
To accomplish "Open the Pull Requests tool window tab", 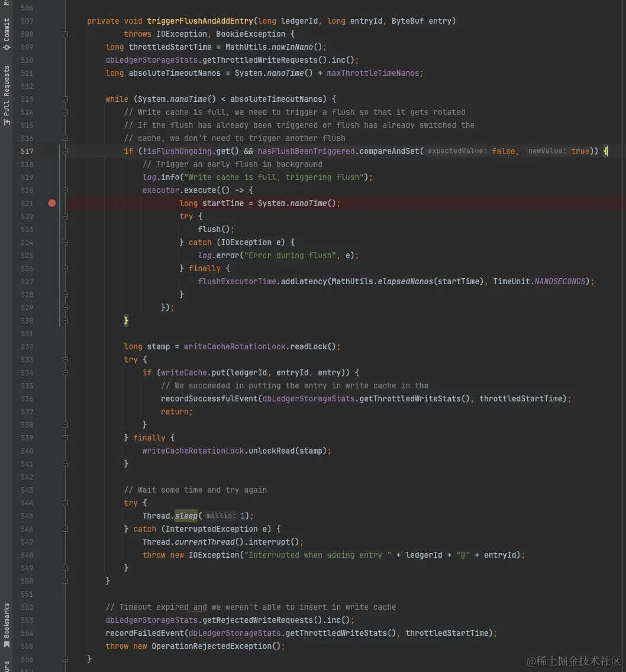I will tap(7, 95).
